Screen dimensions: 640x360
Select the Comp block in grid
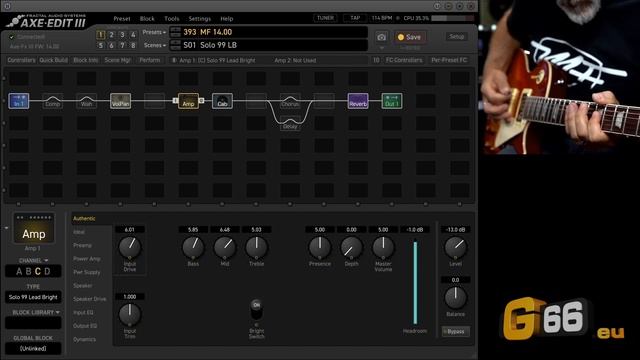[x=53, y=101]
